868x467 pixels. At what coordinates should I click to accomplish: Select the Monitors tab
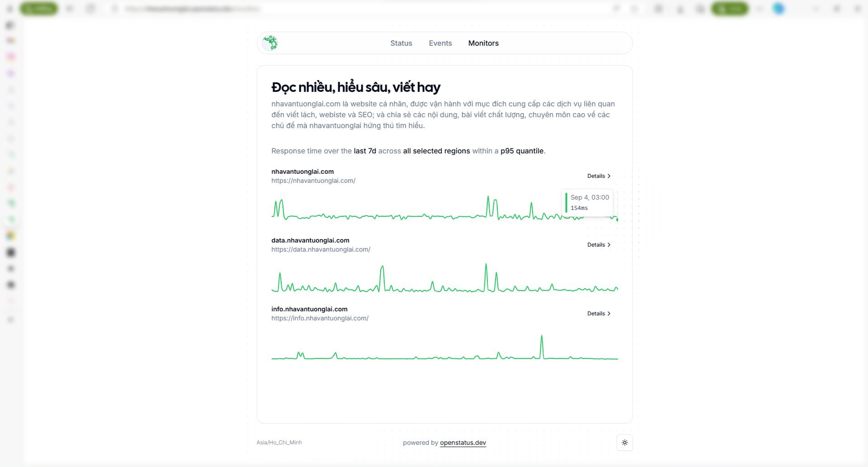point(483,43)
